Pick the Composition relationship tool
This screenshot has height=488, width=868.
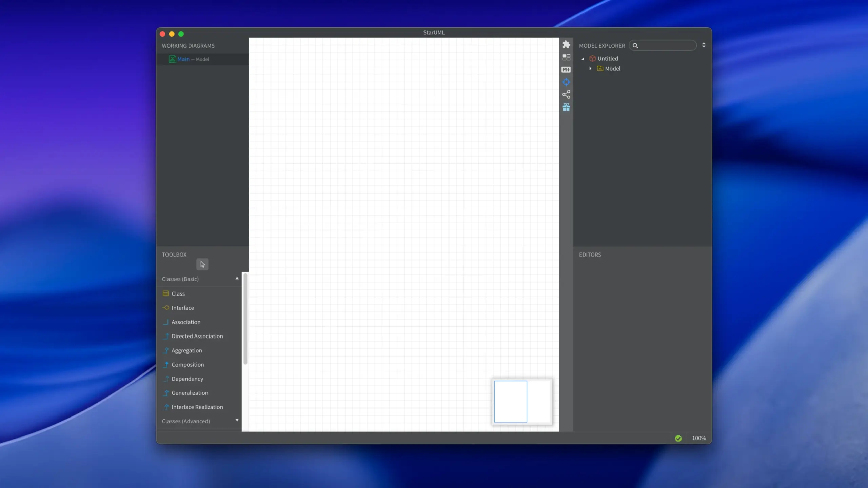pyautogui.click(x=188, y=365)
